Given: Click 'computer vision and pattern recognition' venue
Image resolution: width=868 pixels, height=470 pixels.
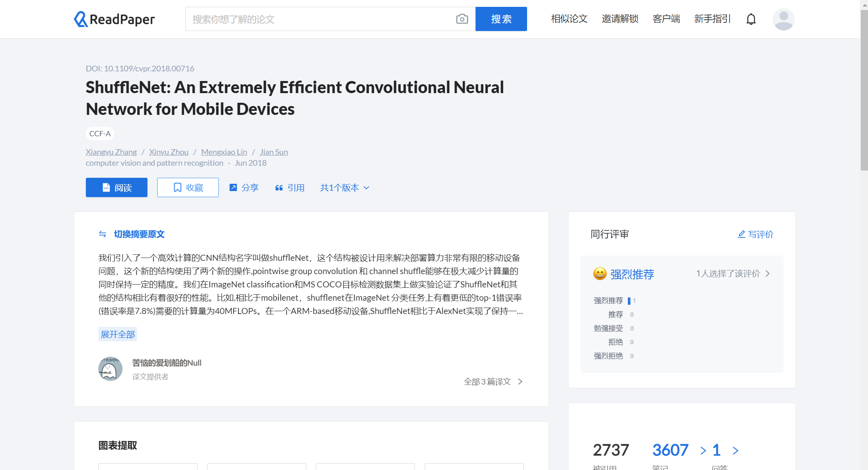Looking at the screenshot, I should (154, 163).
